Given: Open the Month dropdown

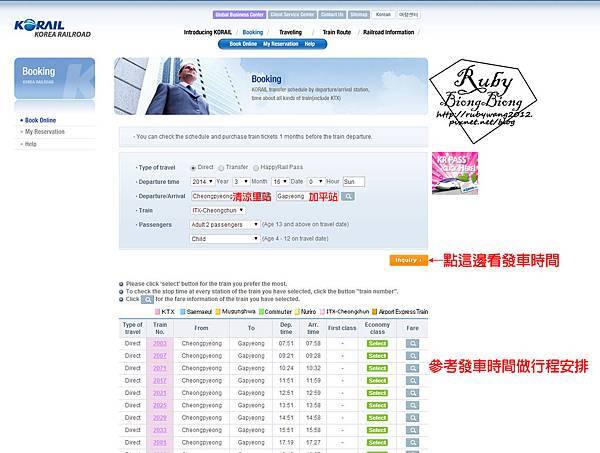Looking at the screenshot, I should [241, 181].
